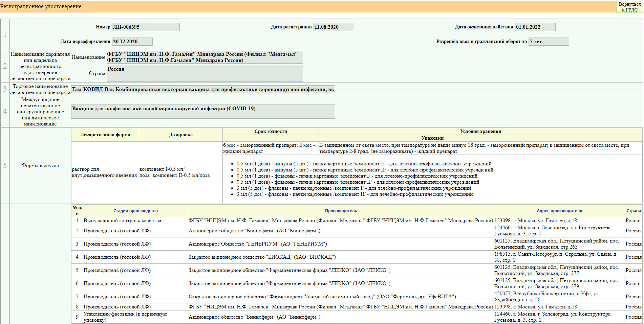Click the international nonproprietary name field
Viewport: 644px width, 324px height.
pyautogui.click(x=203, y=112)
